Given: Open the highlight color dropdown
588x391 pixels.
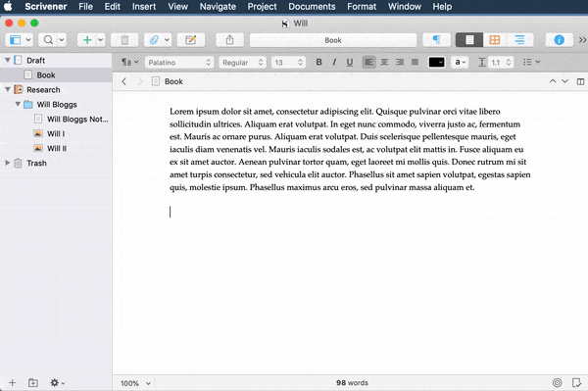Looking at the screenshot, I should click(x=460, y=63).
